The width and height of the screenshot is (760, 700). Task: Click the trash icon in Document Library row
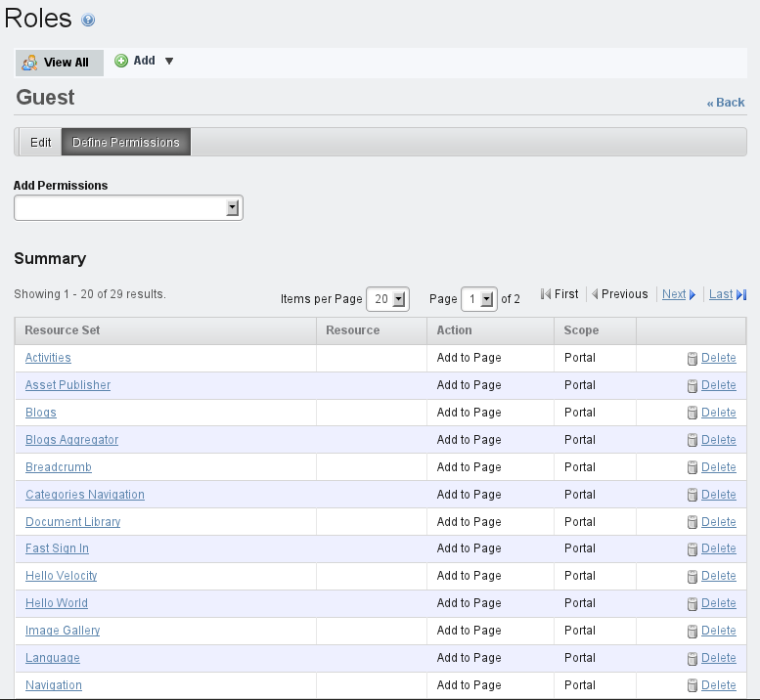point(693,522)
